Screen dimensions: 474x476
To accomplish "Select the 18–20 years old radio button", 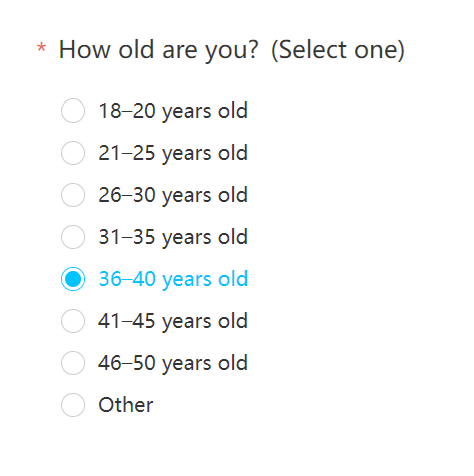I will 73,111.
